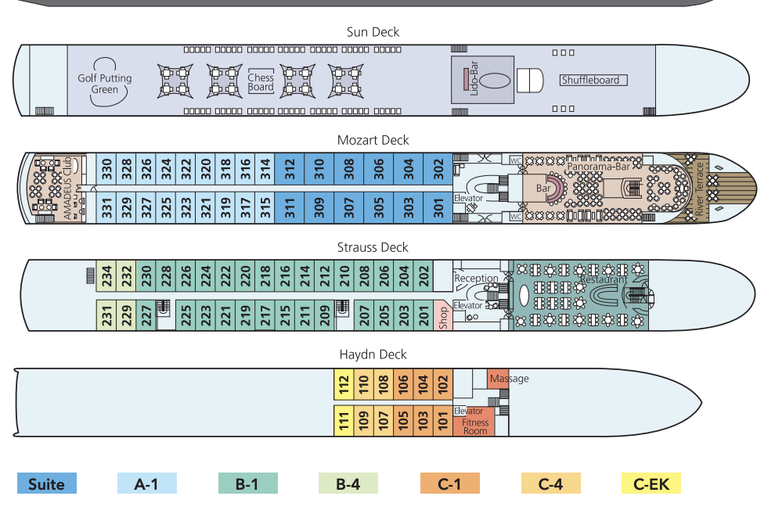Select suite cabin 312

290,169
